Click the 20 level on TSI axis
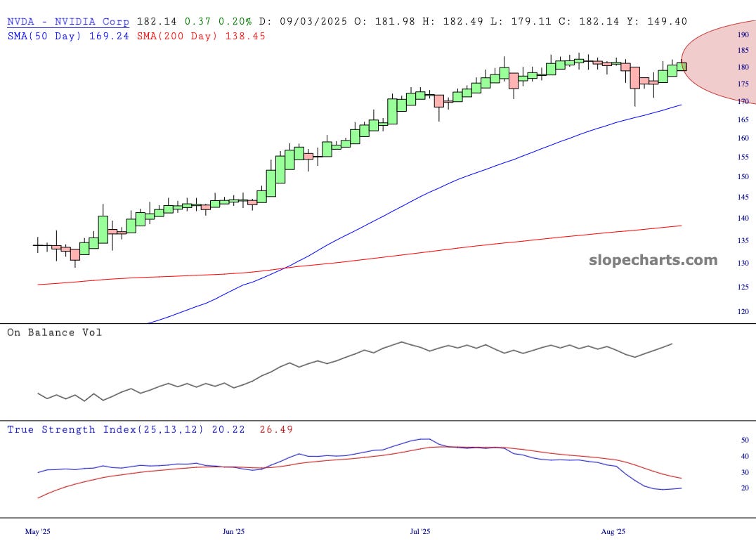The width and height of the screenshot is (756, 546). tap(745, 488)
